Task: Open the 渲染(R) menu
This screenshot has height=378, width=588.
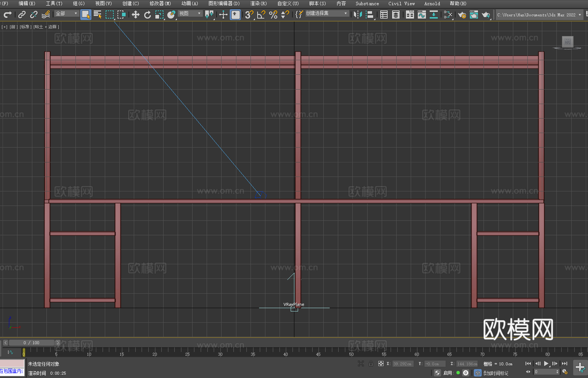Action: pyautogui.click(x=258, y=3)
